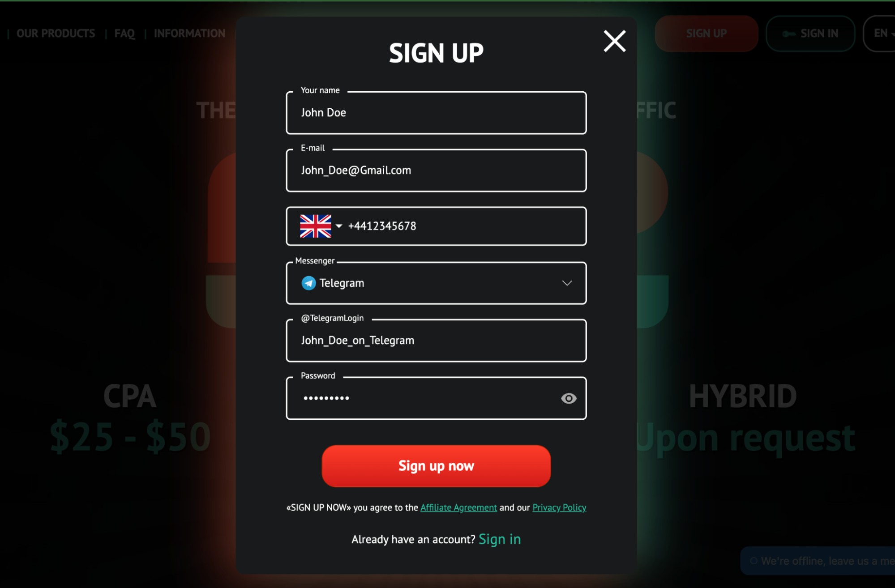Click the dropdown arrow in Messenger field

pyautogui.click(x=566, y=283)
